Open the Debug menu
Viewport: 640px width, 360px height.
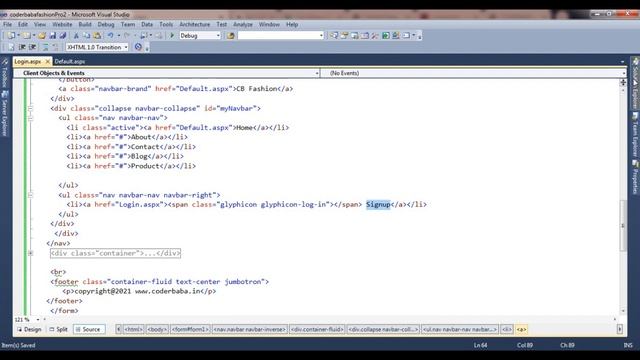click(106, 24)
